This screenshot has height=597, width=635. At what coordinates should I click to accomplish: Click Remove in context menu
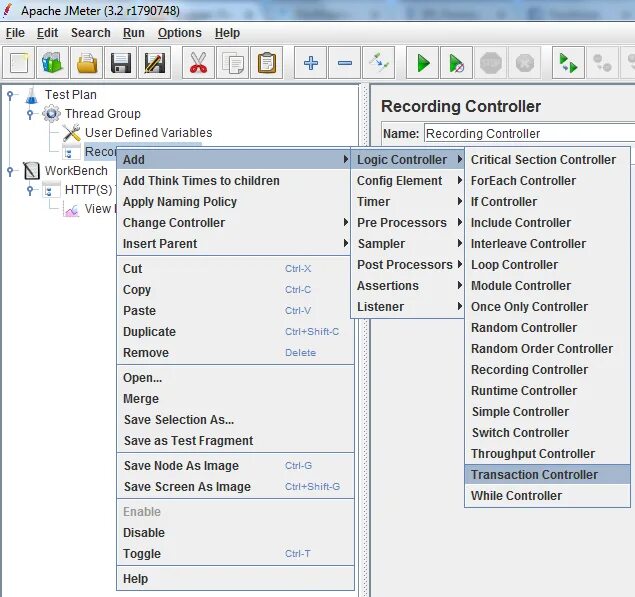[x=235, y=353]
